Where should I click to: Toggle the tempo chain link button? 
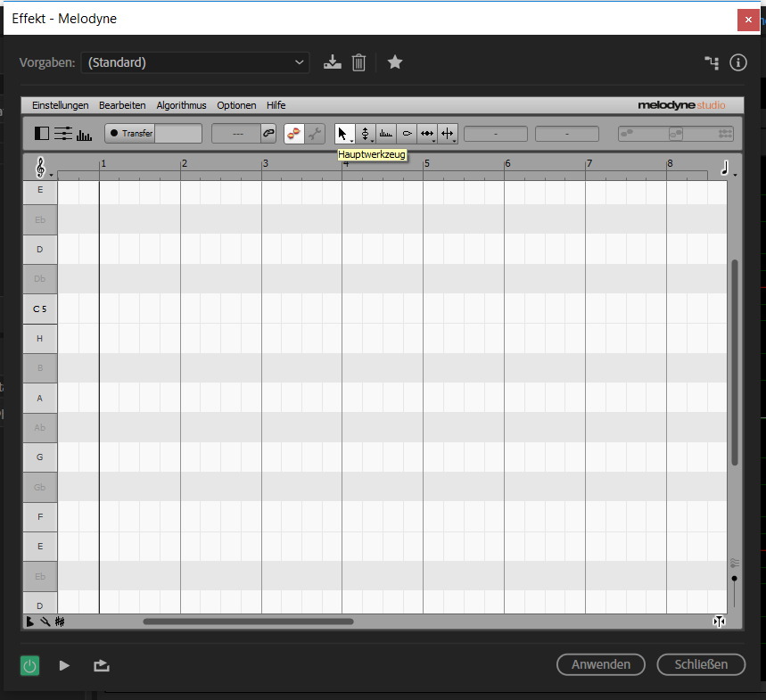click(268, 134)
